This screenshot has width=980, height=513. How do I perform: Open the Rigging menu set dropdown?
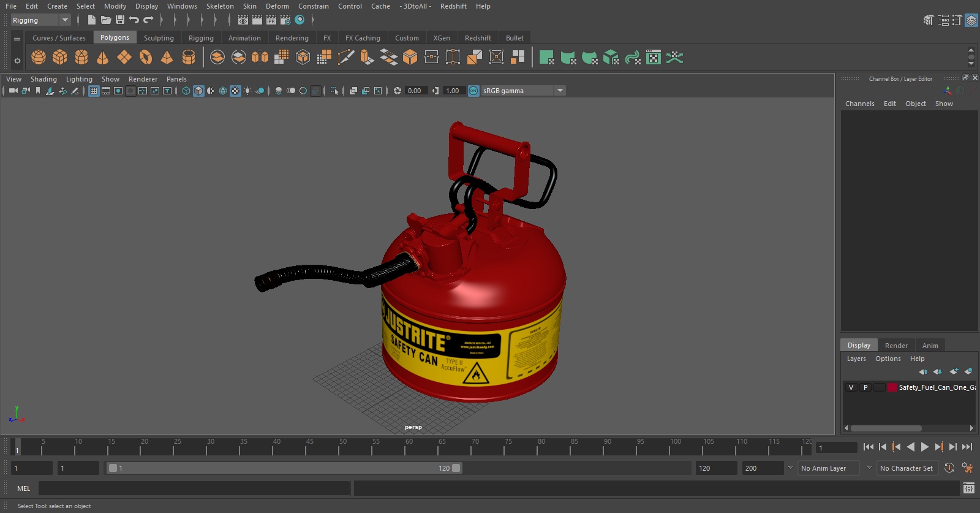coord(41,20)
